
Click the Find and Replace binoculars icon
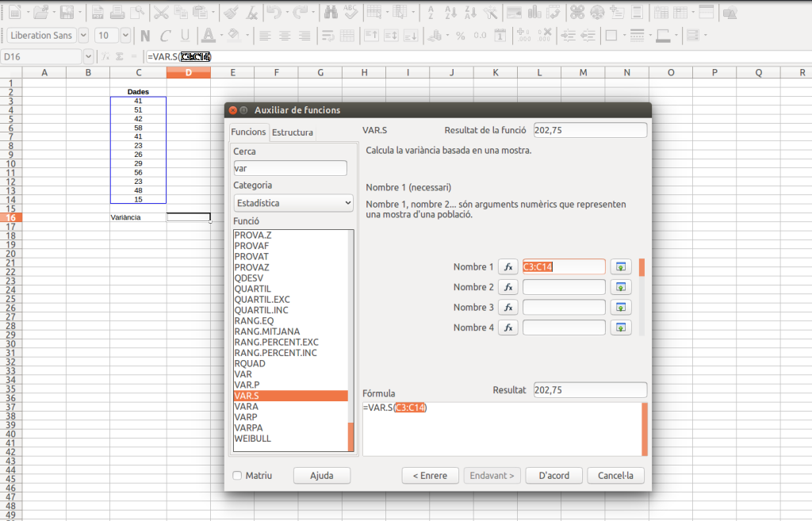click(331, 13)
